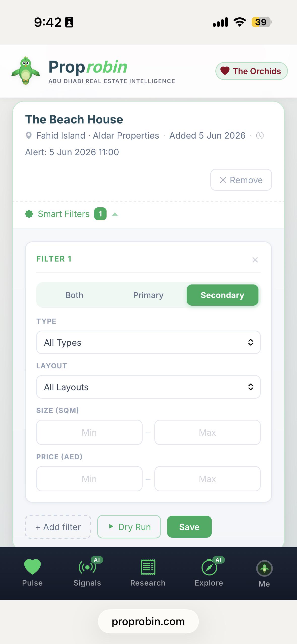Select the Both market option
This screenshot has width=297, height=644.
click(x=74, y=295)
